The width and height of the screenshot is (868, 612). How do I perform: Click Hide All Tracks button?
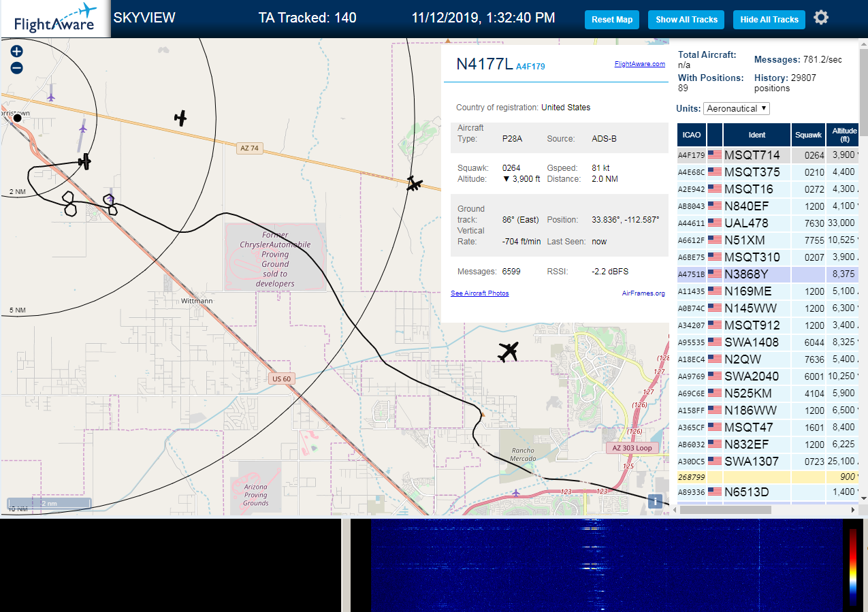tap(769, 20)
